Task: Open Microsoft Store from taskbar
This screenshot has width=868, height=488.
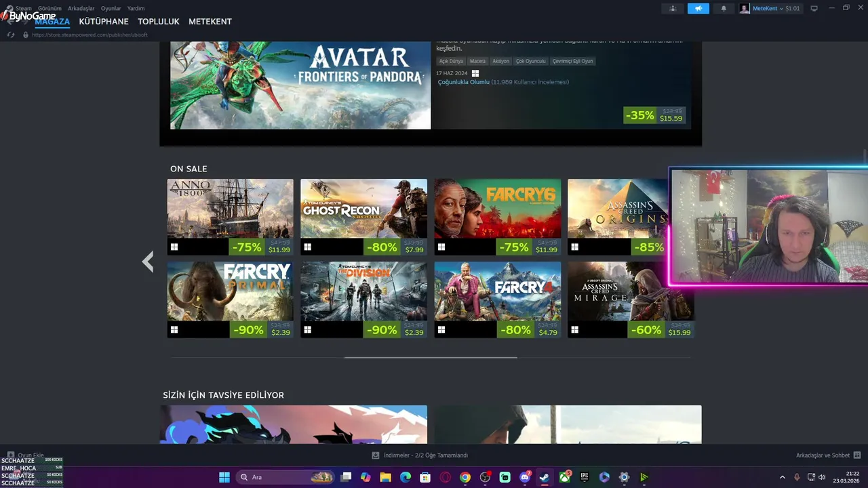Action: click(425, 477)
